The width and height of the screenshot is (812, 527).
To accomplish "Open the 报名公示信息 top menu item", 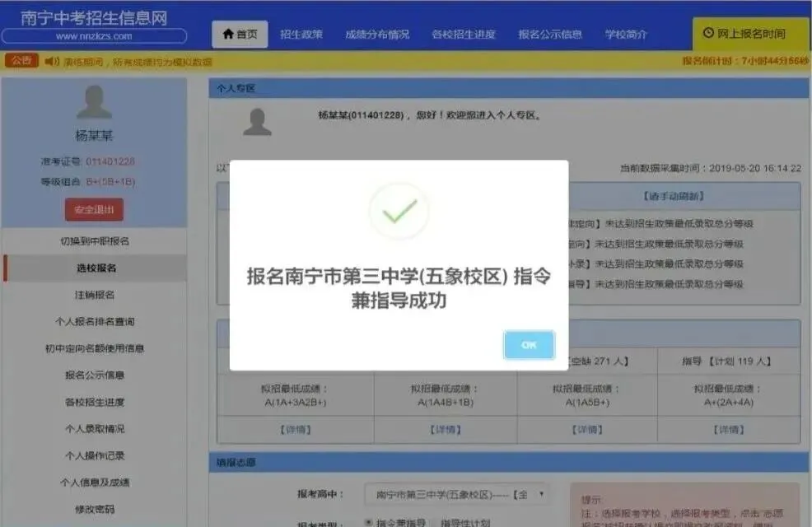I will [x=550, y=34].
